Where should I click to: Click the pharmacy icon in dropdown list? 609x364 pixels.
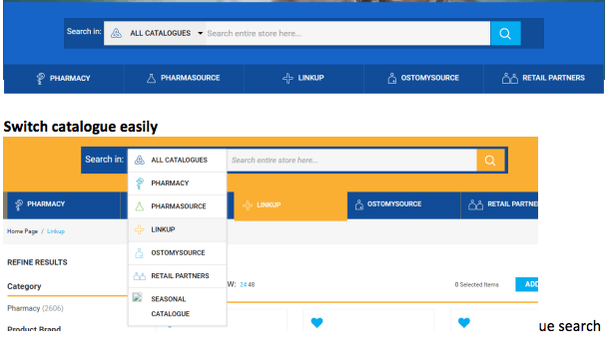[x=140, y=183]
